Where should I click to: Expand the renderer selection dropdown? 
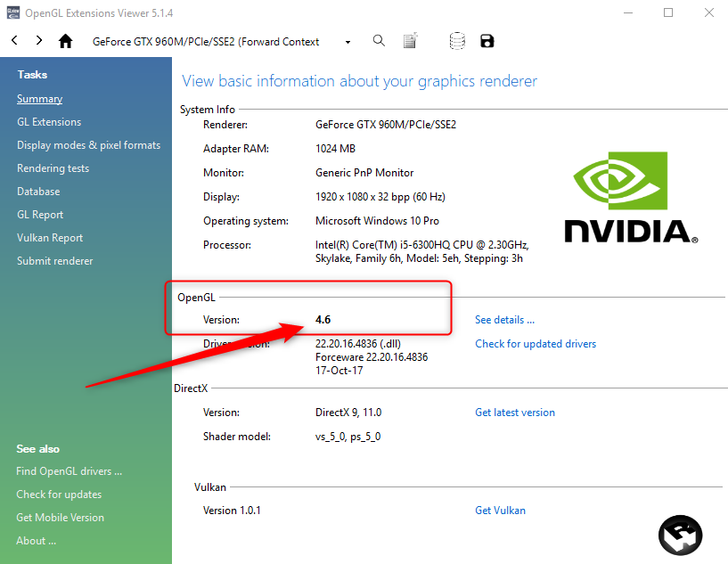(x=348, y=42)
